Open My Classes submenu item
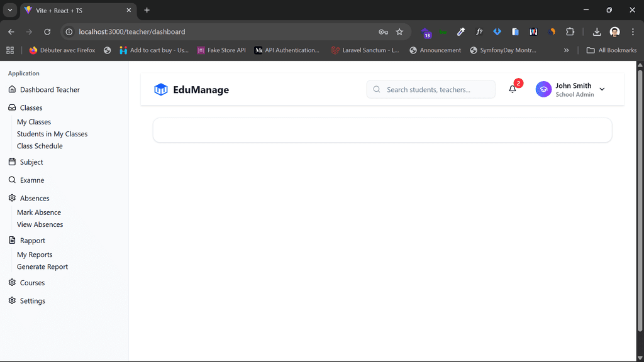The width and height of the screenshot is (644, 362). pyautogui.click(x=34, y=122)
